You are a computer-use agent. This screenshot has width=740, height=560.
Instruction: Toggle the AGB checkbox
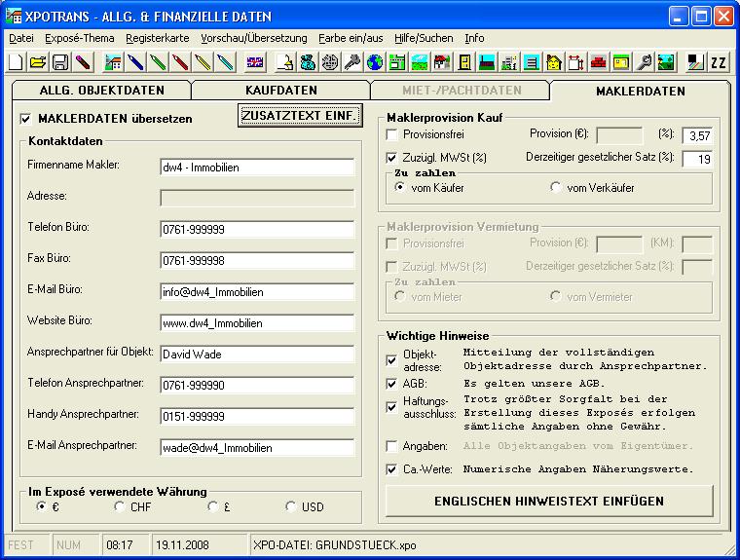pos(391,384)
